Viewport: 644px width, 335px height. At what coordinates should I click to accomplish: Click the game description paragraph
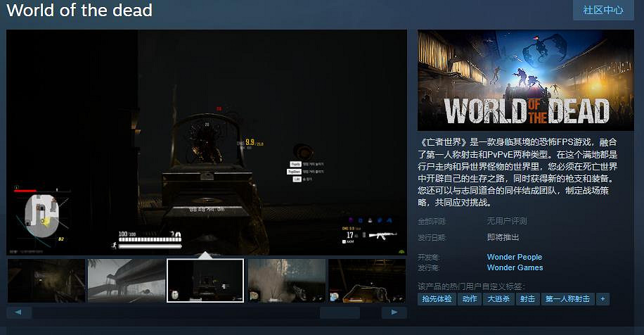[x=517, y=172]
